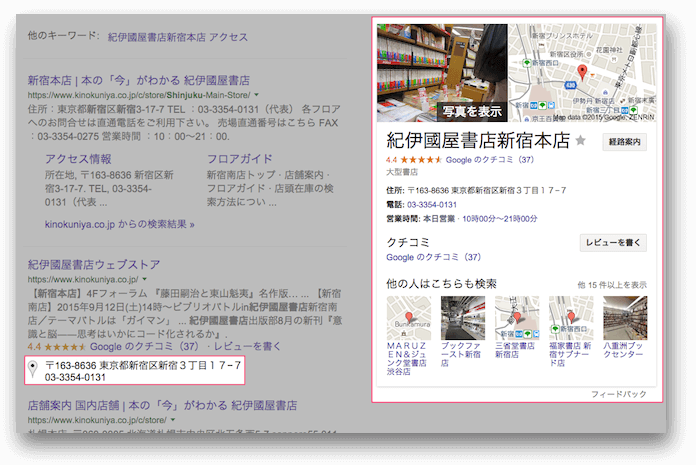This screenshot has width=696, height=465.
Task: Expand dropdown arrow after www.kinokuniya.co.jp/ URL
Action: click(x=144, y=279)
